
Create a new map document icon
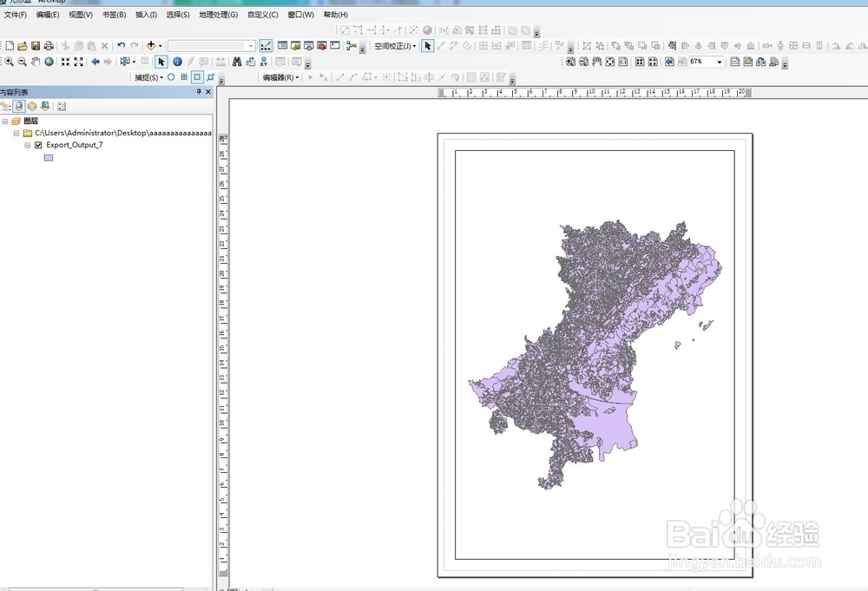(10, 46)
